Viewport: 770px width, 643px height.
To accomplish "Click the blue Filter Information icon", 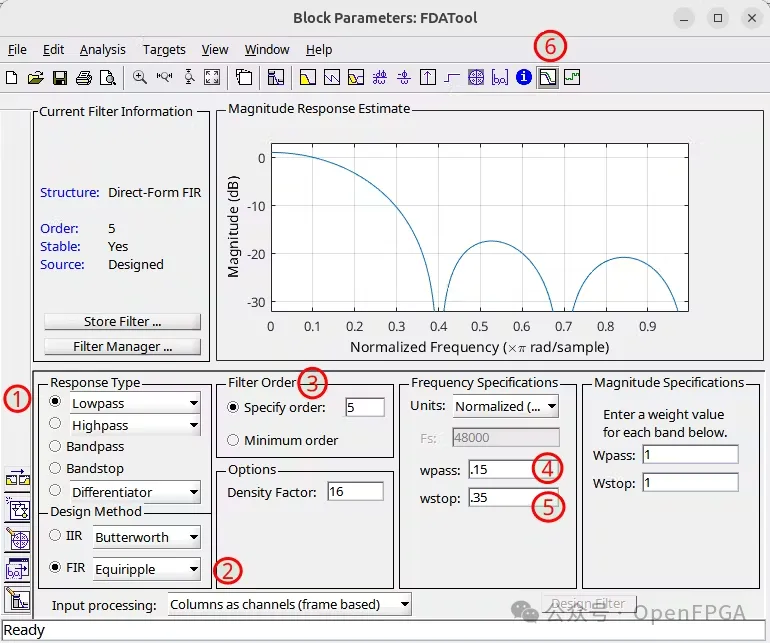I will coord(524,77).
